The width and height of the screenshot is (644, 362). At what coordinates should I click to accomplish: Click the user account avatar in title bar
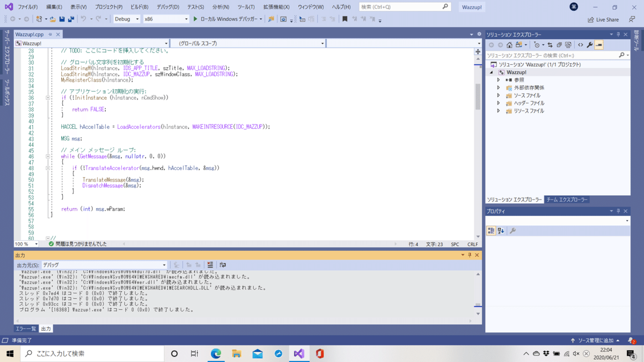coord(574,7)
